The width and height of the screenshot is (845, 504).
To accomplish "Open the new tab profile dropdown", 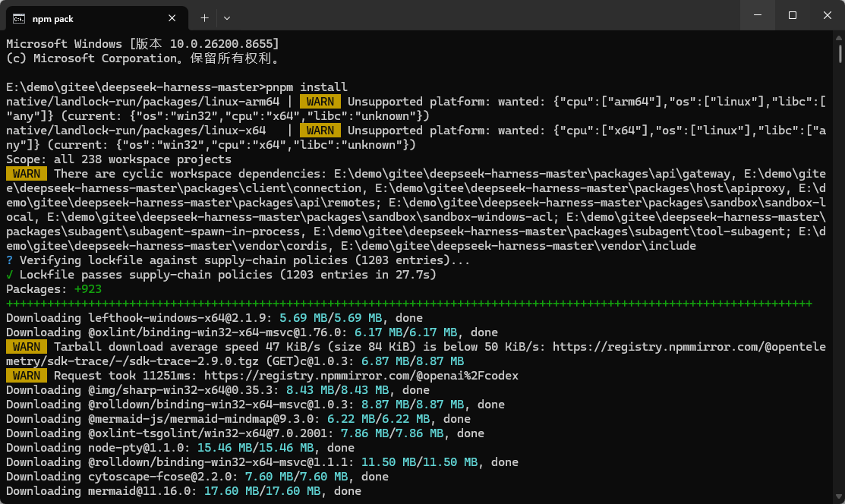I will (227, 17).
